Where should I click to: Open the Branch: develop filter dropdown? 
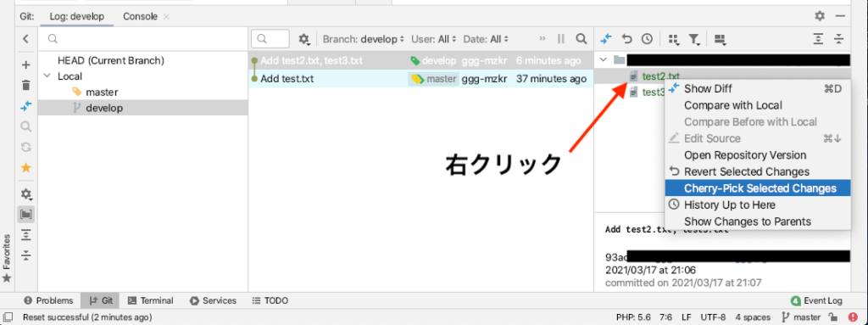click(364, 39)
